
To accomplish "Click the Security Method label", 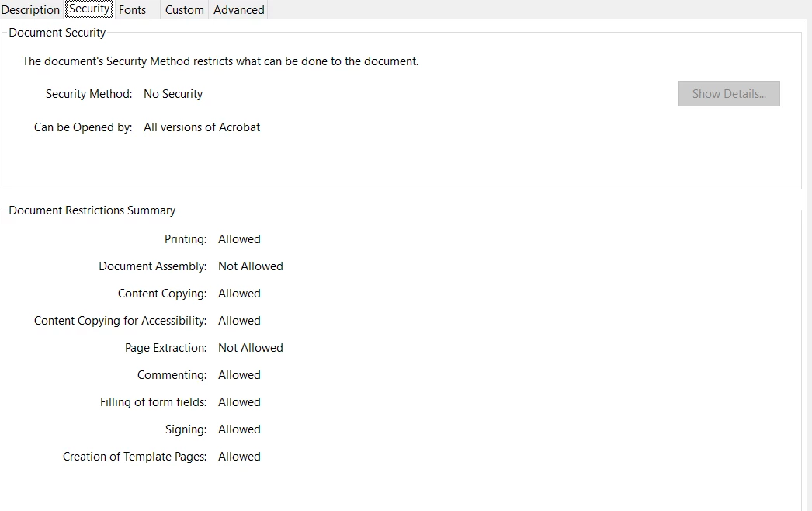I will point(89,94).
